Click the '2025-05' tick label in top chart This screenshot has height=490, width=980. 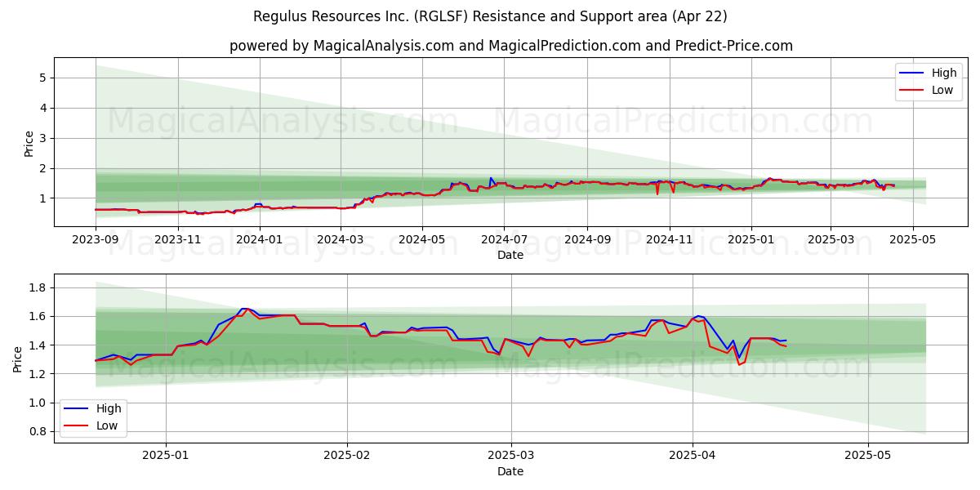tap(912, 239)
